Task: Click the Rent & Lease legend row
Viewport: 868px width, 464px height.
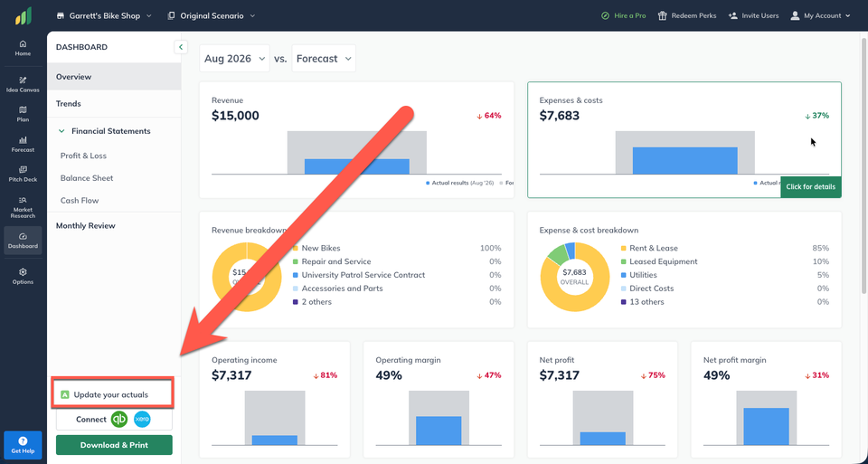Action: (x=725, y=248)
